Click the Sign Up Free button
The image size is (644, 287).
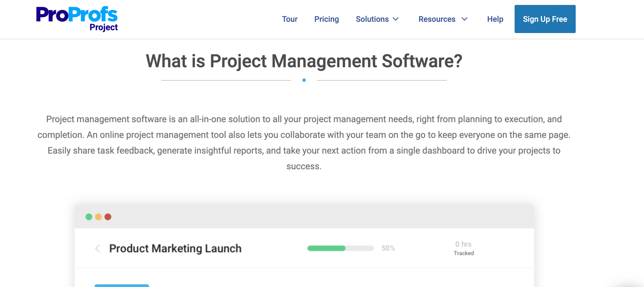coord(545,19)
